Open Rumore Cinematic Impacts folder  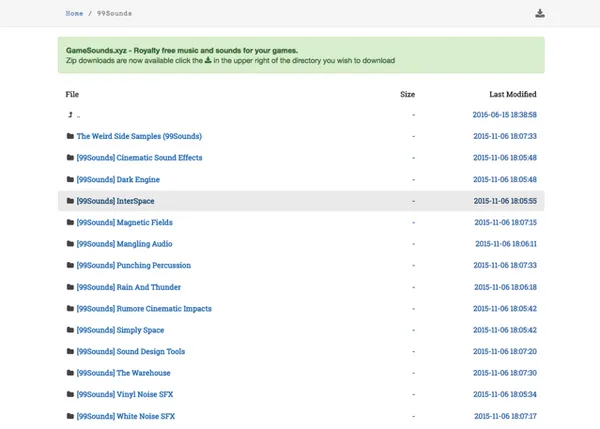point(143,309)
